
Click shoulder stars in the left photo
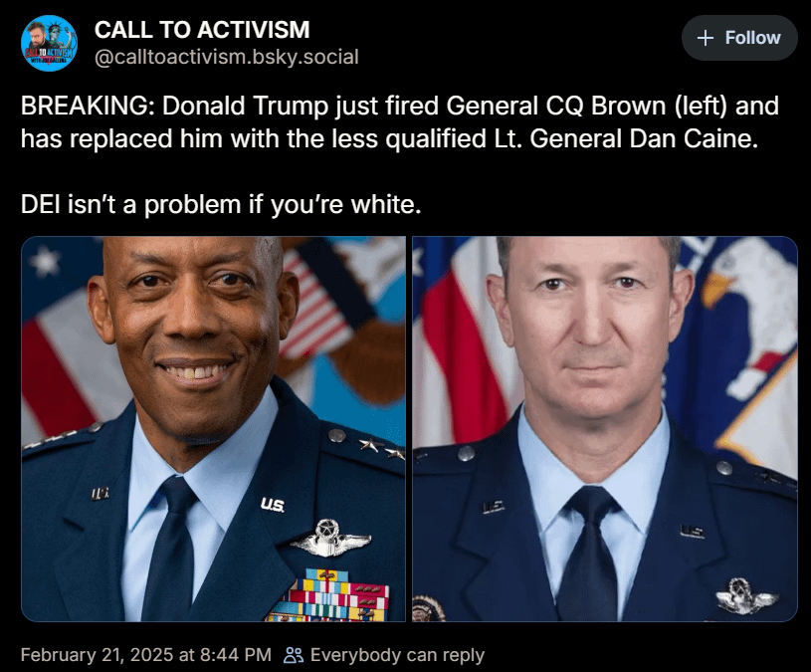tap(382, 448)
